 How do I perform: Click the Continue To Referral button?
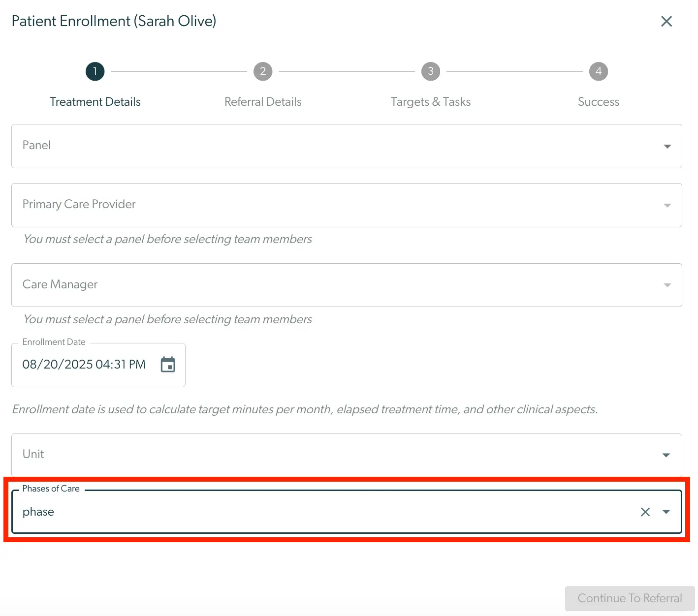(629, 598)
